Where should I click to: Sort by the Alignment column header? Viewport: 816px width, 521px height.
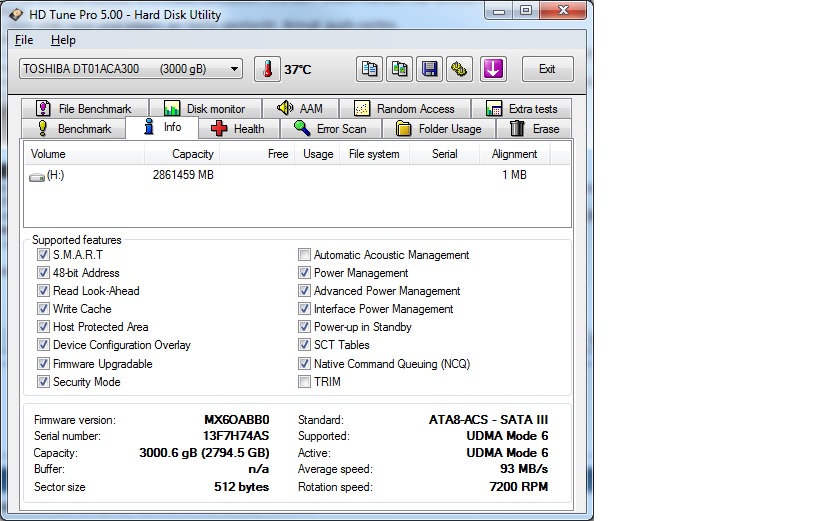(515, 154)
